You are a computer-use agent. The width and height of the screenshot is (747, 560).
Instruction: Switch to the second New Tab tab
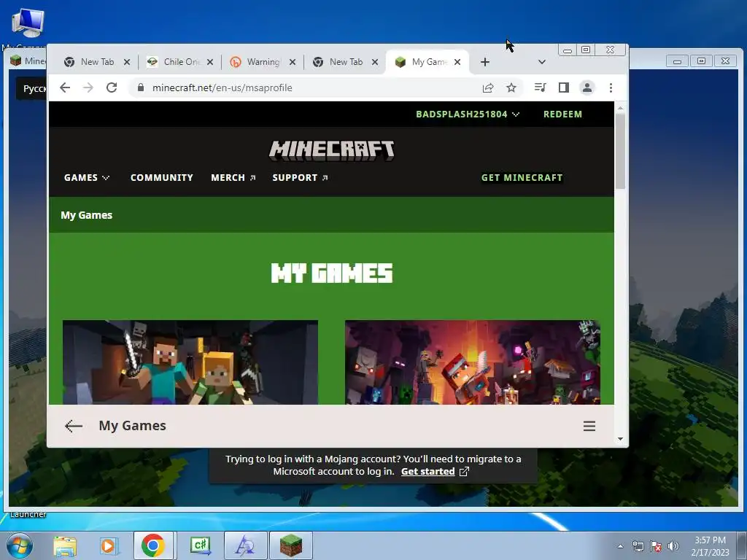(344, 62)
